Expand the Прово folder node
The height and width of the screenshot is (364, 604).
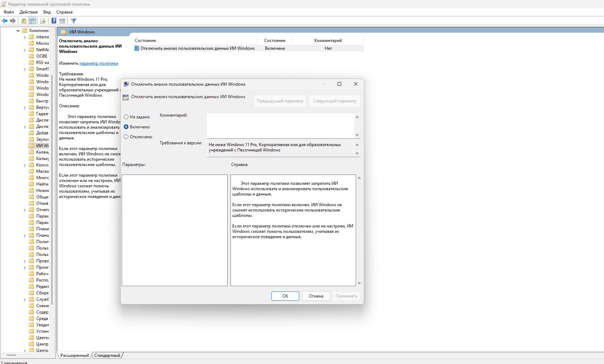[25, 261]
